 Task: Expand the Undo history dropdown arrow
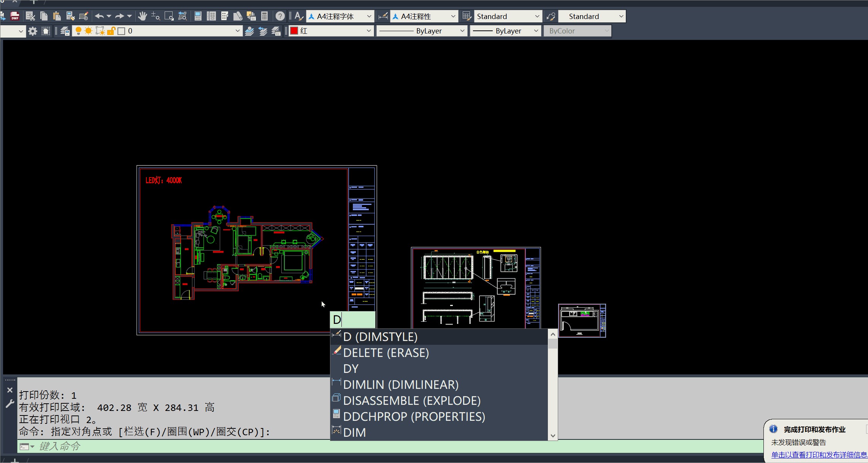pos(109,16)
